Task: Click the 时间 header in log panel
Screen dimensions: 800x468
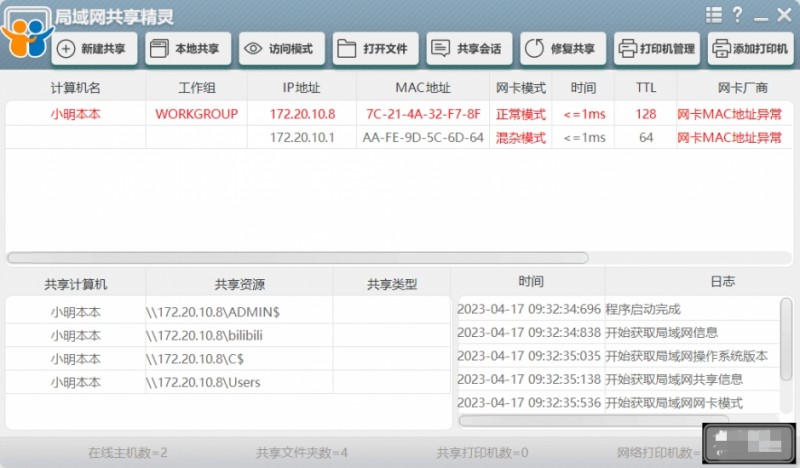Action: (x=531, y=281)
